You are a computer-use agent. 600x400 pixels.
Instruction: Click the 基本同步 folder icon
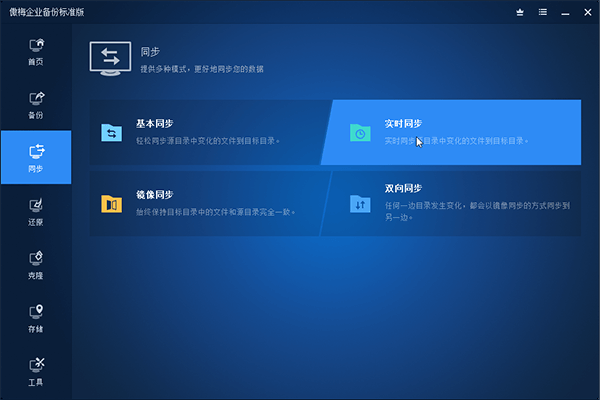(111, 132)
